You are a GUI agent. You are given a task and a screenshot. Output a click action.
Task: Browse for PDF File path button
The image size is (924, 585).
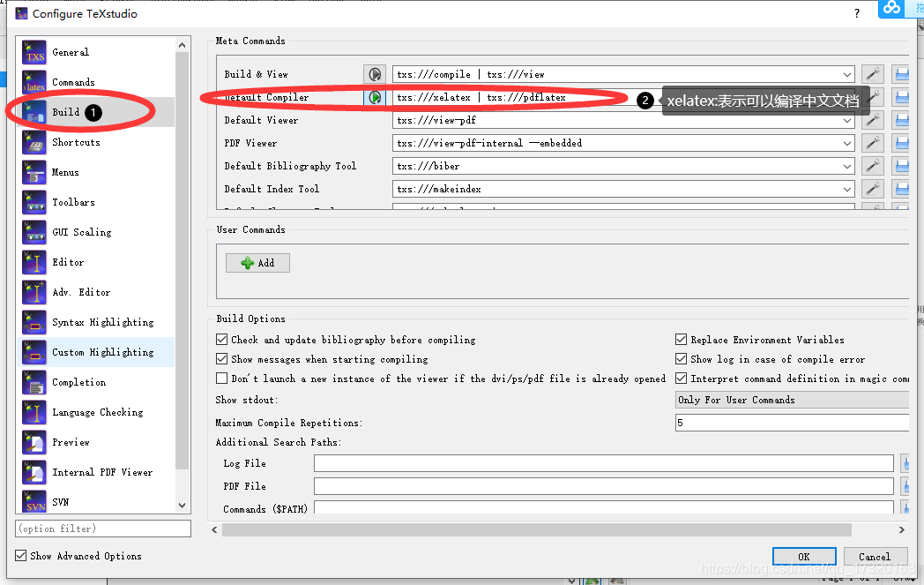tap(905, 486)
